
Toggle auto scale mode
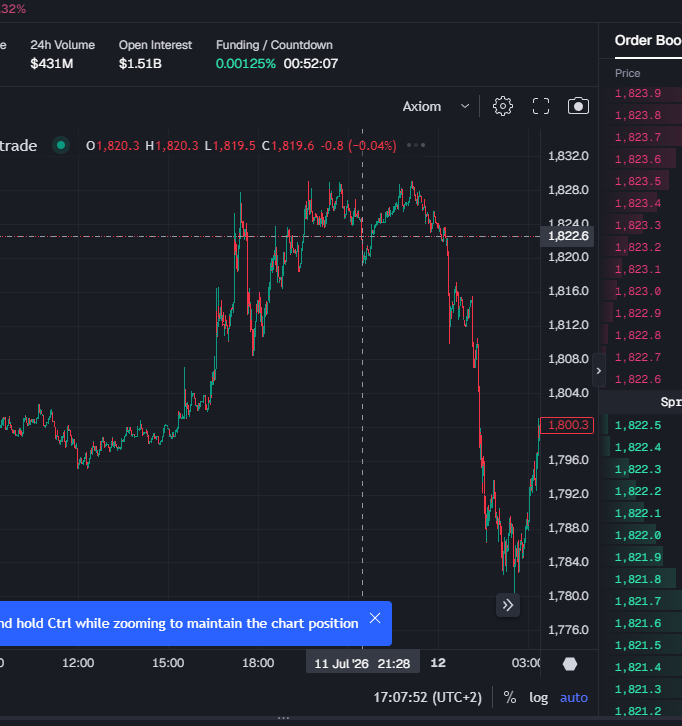click(x=574, y=697)
